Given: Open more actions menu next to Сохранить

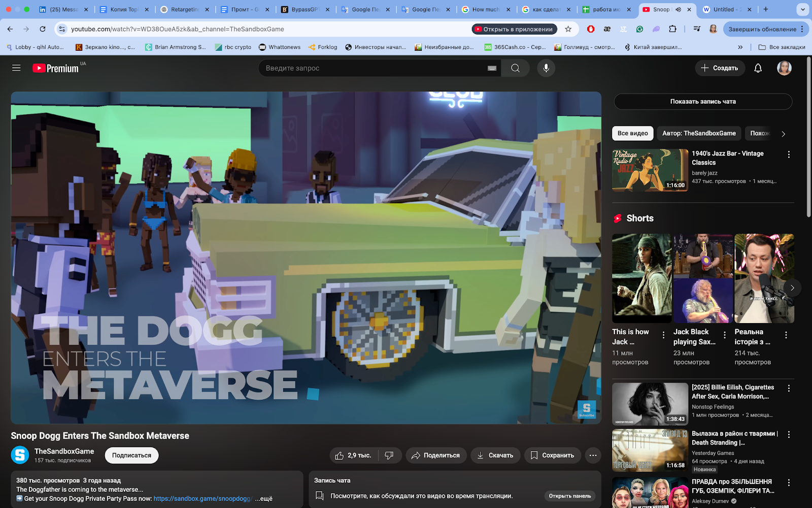Looking at the screenshot, I should tap(593, 456).
